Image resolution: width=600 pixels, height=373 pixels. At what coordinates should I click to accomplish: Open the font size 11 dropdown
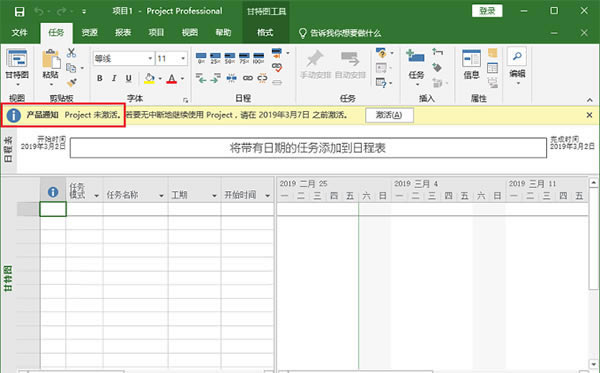(x=183, y=59)
